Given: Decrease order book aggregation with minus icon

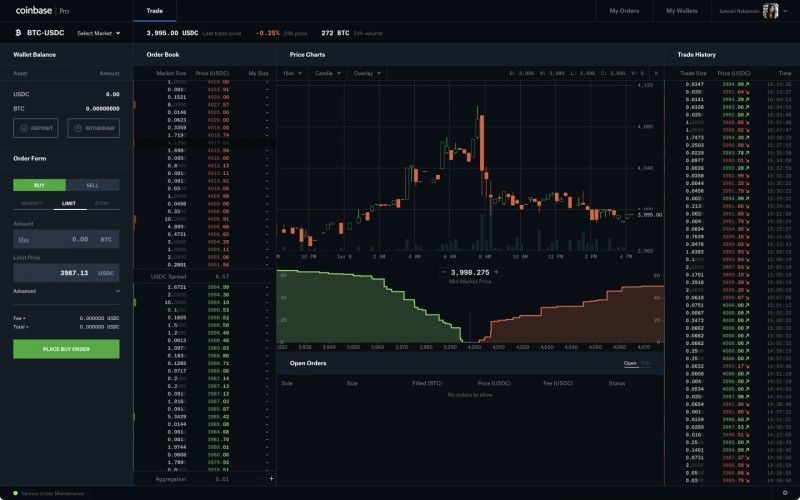Looking at the screenshot, I should click(x=257, y=479).
